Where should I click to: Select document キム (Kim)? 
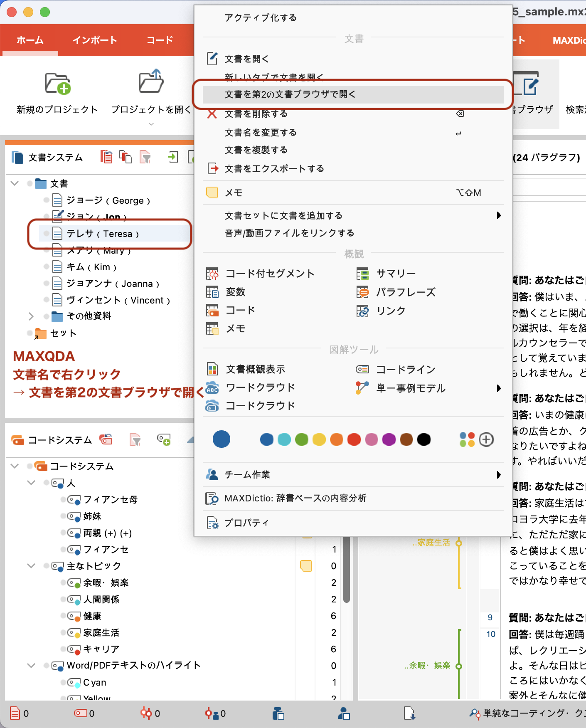point(91,267)
